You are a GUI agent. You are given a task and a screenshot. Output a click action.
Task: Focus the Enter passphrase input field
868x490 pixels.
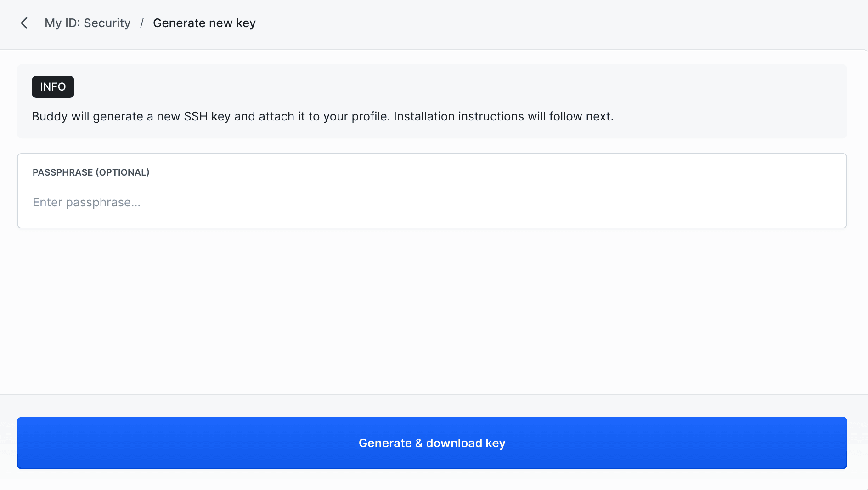tap(432, 202)
